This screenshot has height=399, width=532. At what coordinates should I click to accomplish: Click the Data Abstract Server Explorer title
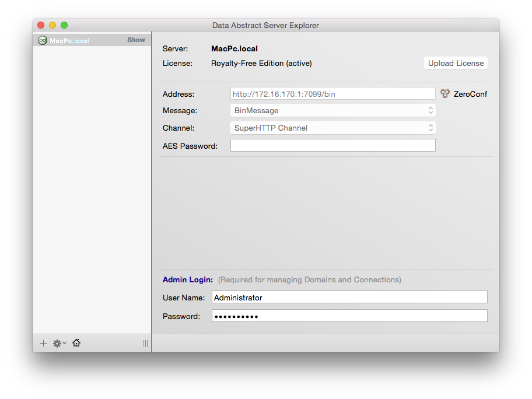265,26
